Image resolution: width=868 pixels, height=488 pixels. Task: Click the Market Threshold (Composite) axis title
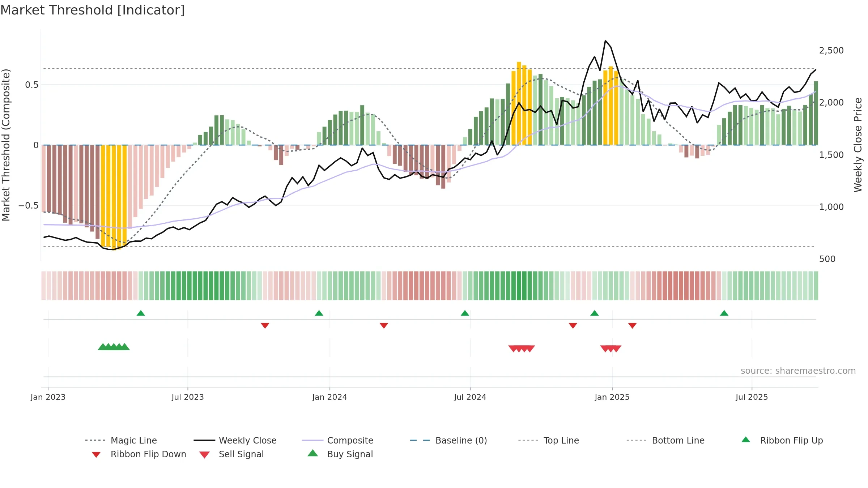click(x=6, y=145)
